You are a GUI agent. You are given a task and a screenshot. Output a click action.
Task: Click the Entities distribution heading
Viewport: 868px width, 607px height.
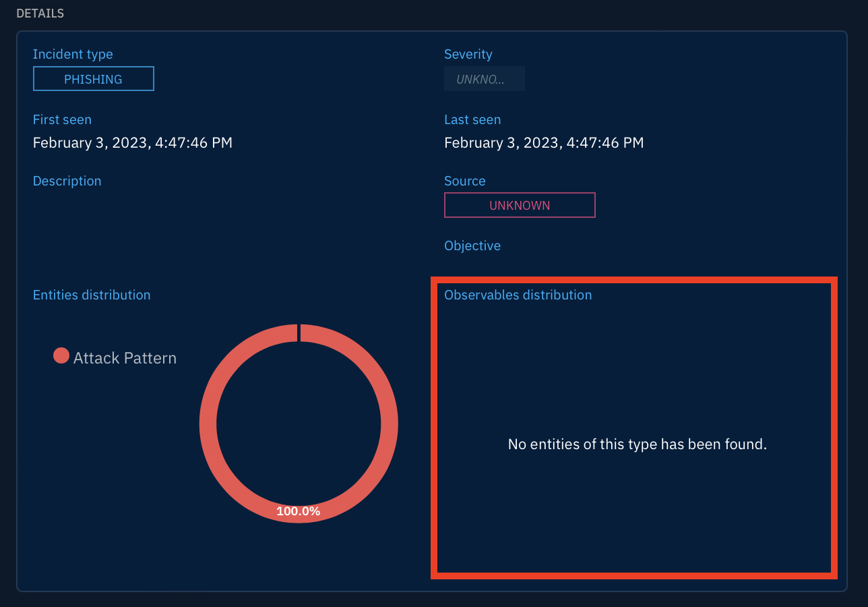91,295
